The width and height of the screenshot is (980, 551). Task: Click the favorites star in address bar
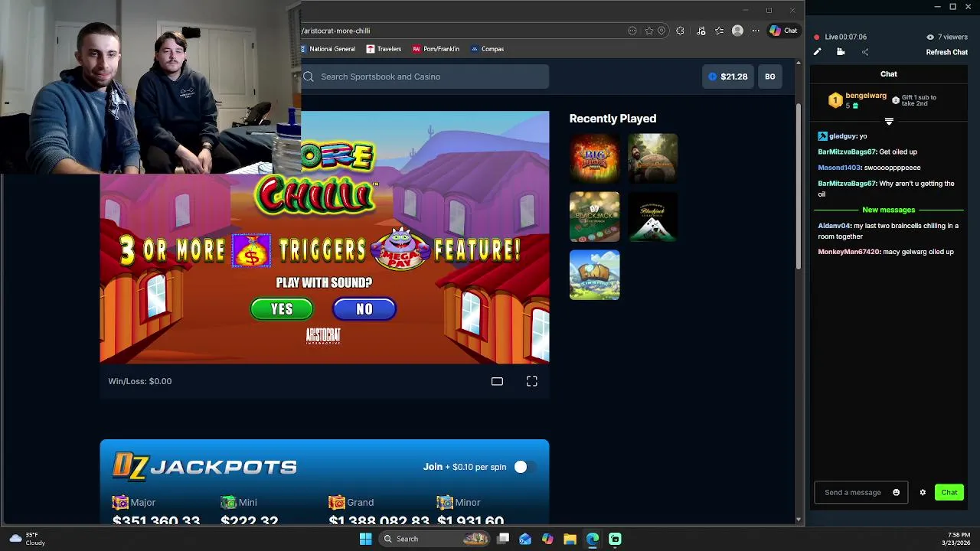pos(649,31)
